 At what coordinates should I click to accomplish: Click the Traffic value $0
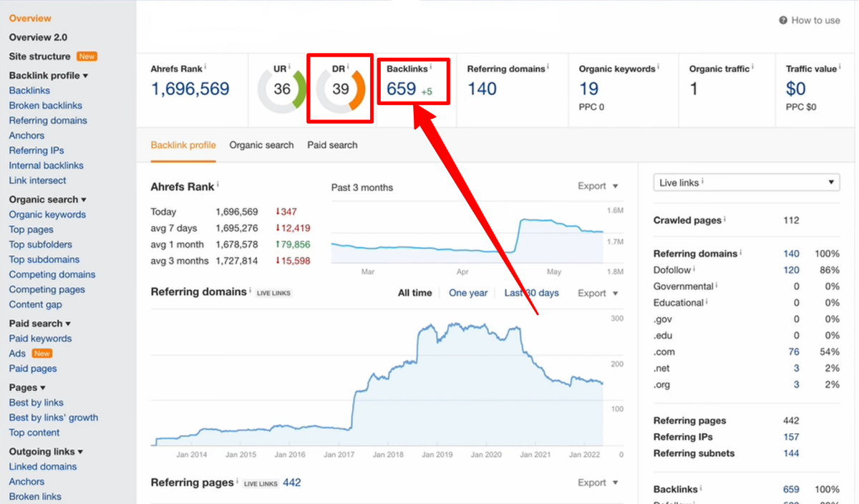[796, 89]
